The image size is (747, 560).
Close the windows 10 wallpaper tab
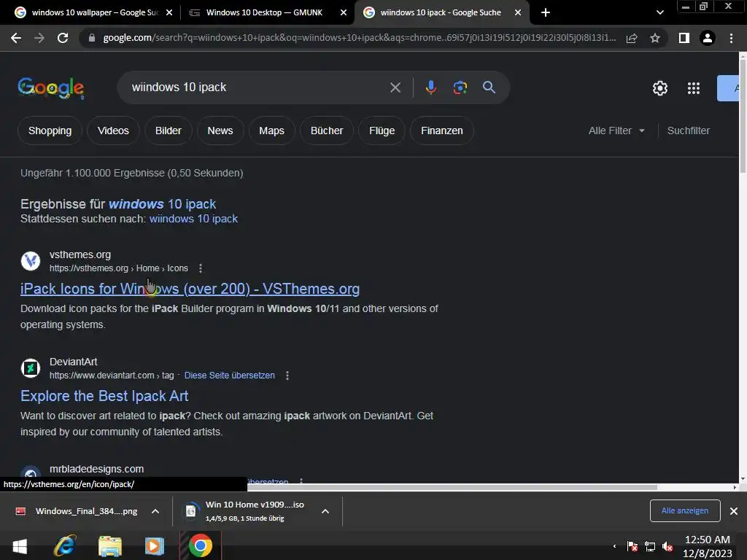pos(169,12)
